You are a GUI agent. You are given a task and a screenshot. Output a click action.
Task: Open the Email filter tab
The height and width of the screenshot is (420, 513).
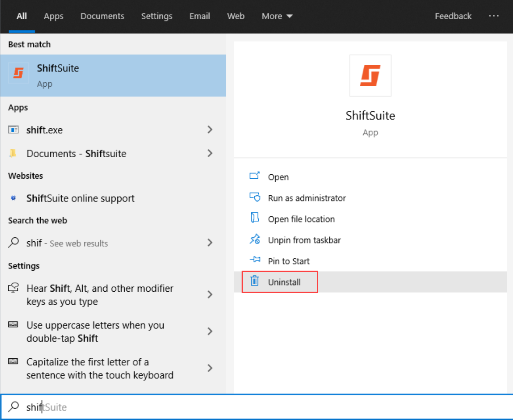200,16
